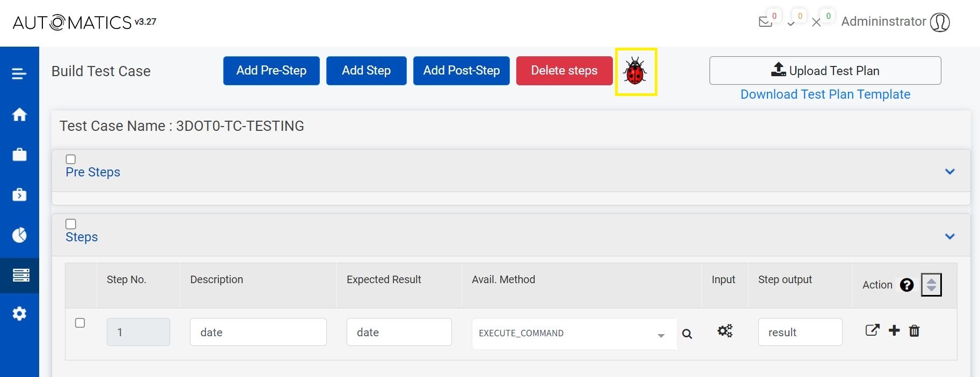Tick the Steps section checkbox
This screenshot has height=377, width=980.
click(x=71, y=224)
